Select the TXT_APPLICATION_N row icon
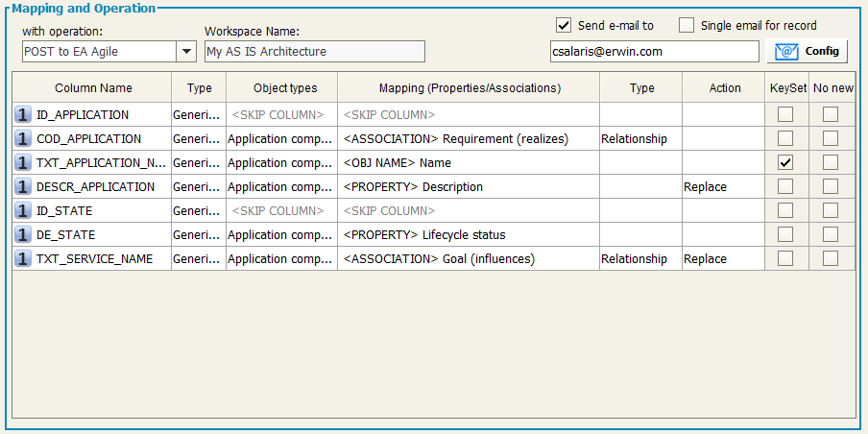The image size is (868, 434). (x=23, y=163)
